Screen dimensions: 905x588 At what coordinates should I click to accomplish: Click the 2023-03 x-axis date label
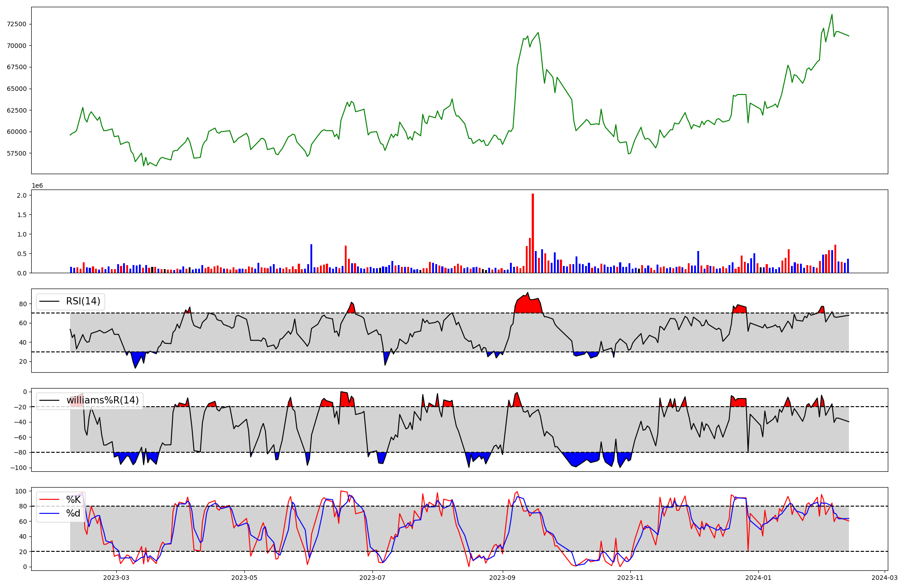point(116,578)
